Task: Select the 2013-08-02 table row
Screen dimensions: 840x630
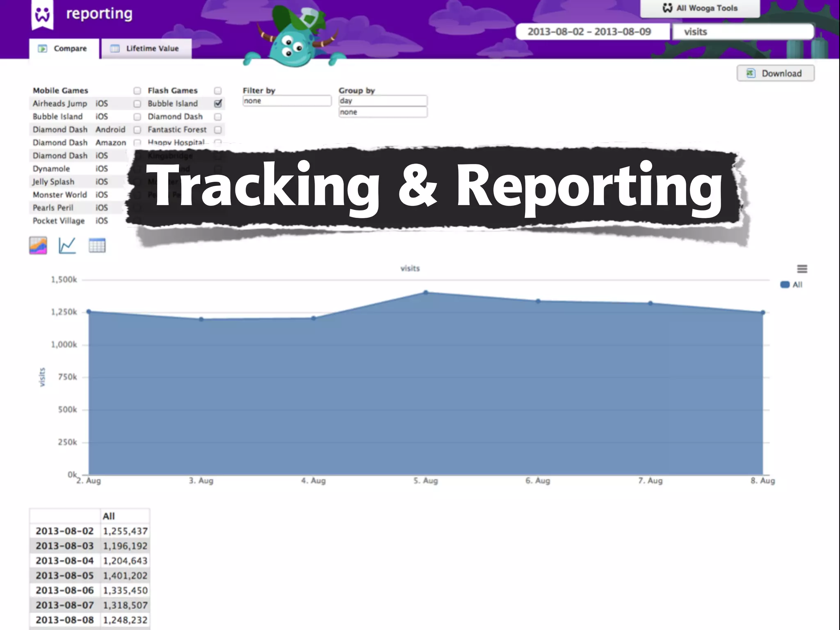Action: (89, 531)
